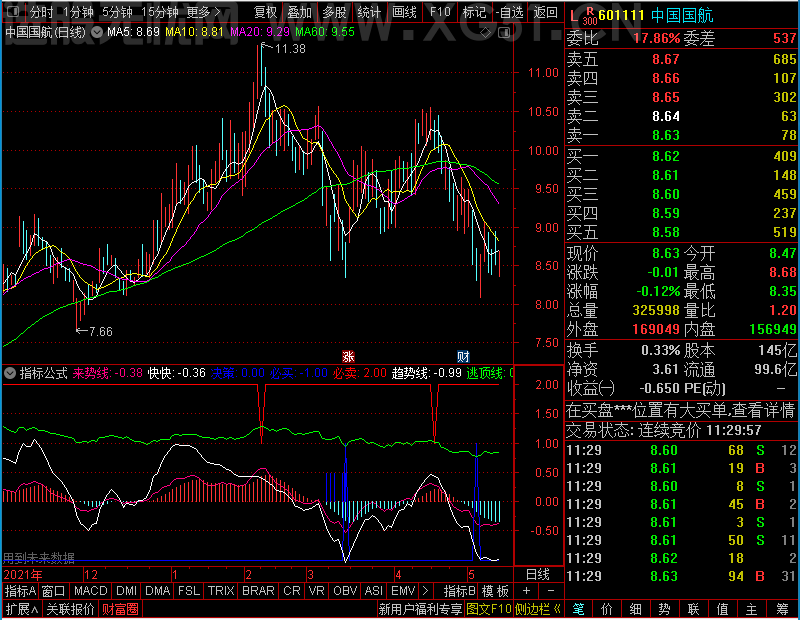Screen dimensions: 800x620
Task: Select the 笔 tick detail tab
Action: 578,609
